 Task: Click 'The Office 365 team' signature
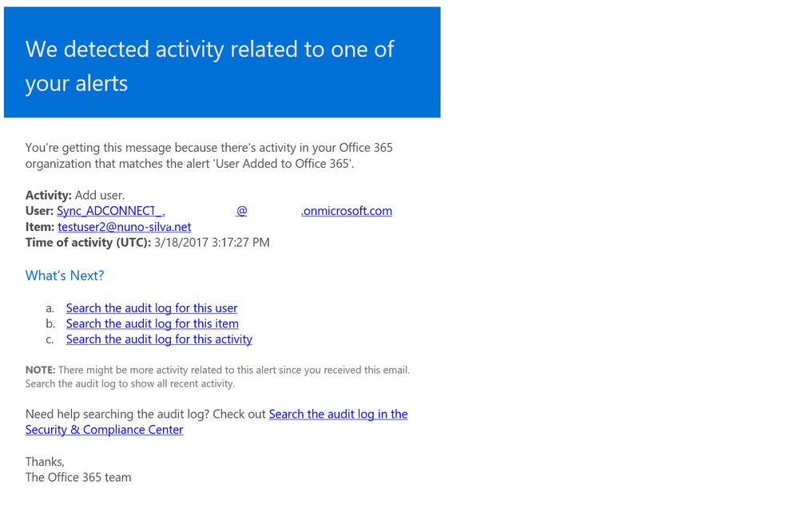(x=78, y=478)
